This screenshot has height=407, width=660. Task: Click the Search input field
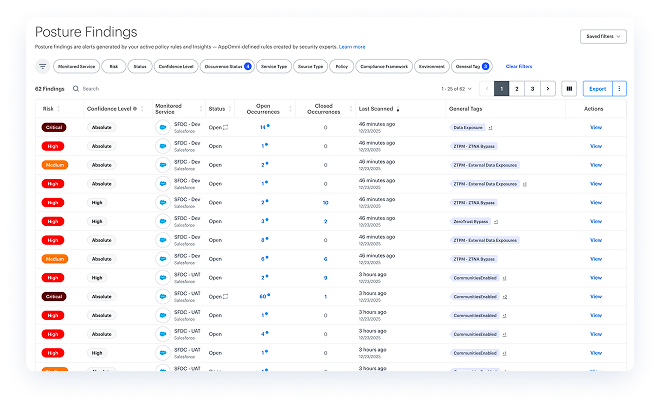pos(110,89)
